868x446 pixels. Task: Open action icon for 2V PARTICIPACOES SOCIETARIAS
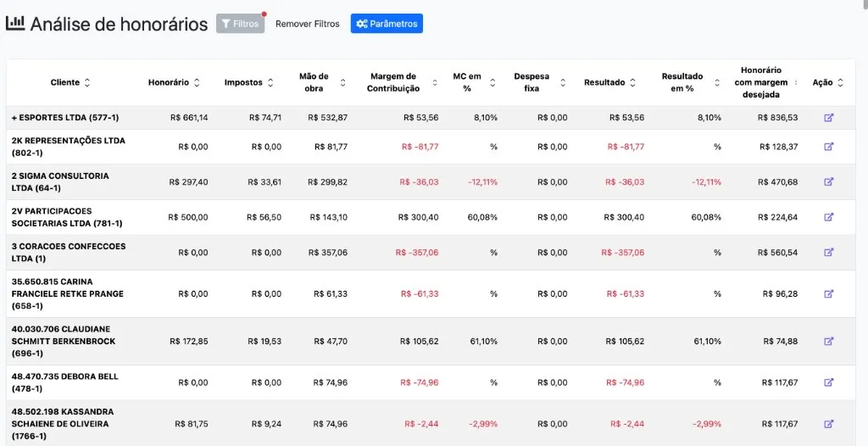(829, 217)
